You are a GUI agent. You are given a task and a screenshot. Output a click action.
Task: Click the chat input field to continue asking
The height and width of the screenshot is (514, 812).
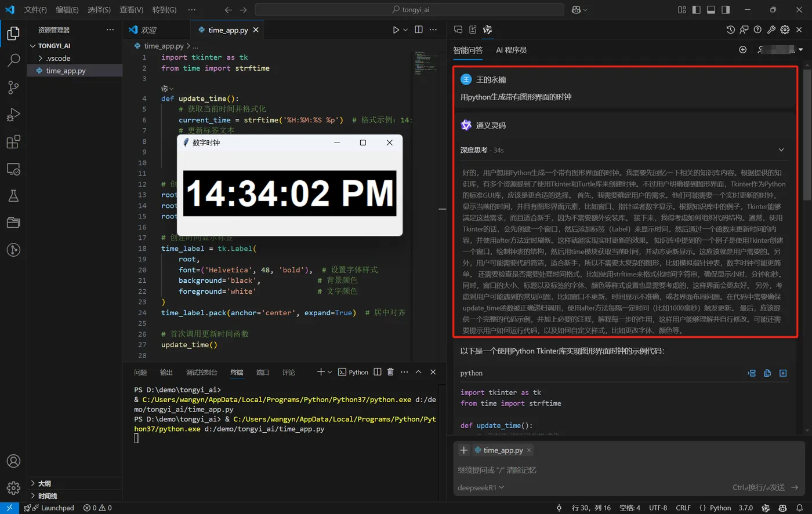pyautogui.click(x=629, y=470)
